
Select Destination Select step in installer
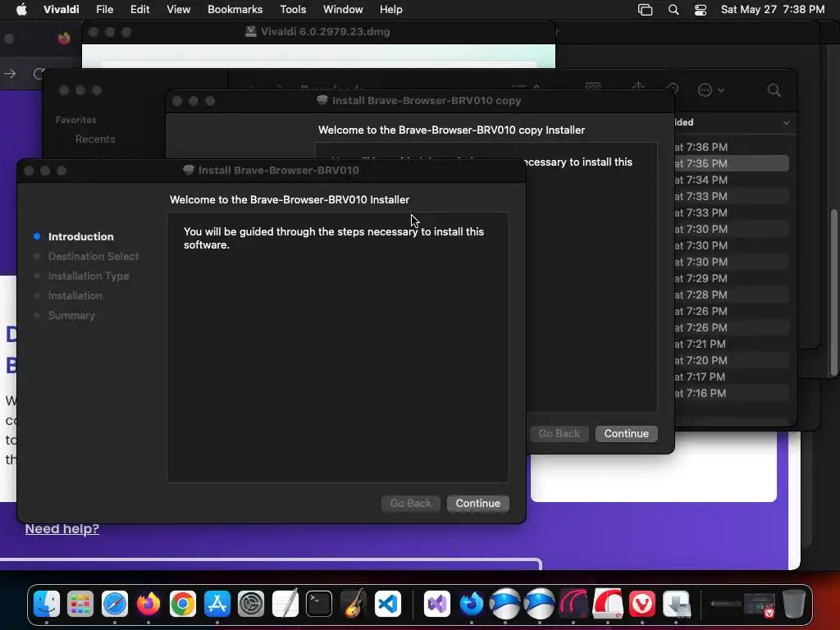coord(94,256)
